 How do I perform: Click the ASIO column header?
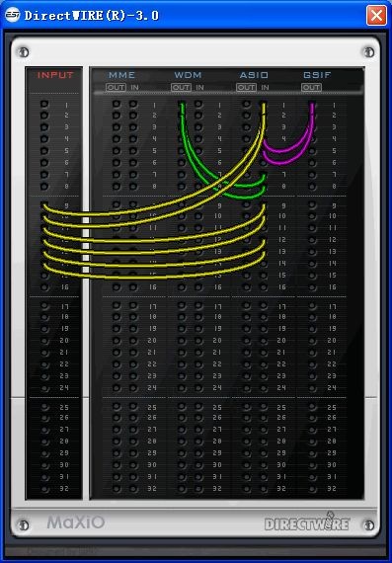254,75
